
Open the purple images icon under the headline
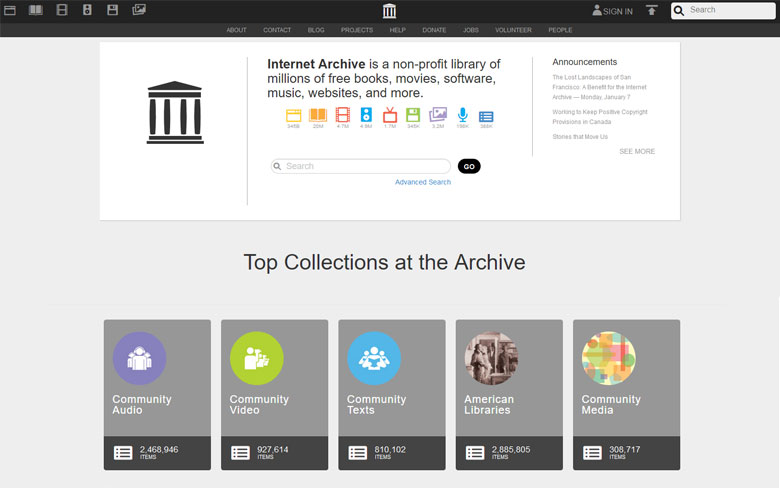tap(438, 114)
